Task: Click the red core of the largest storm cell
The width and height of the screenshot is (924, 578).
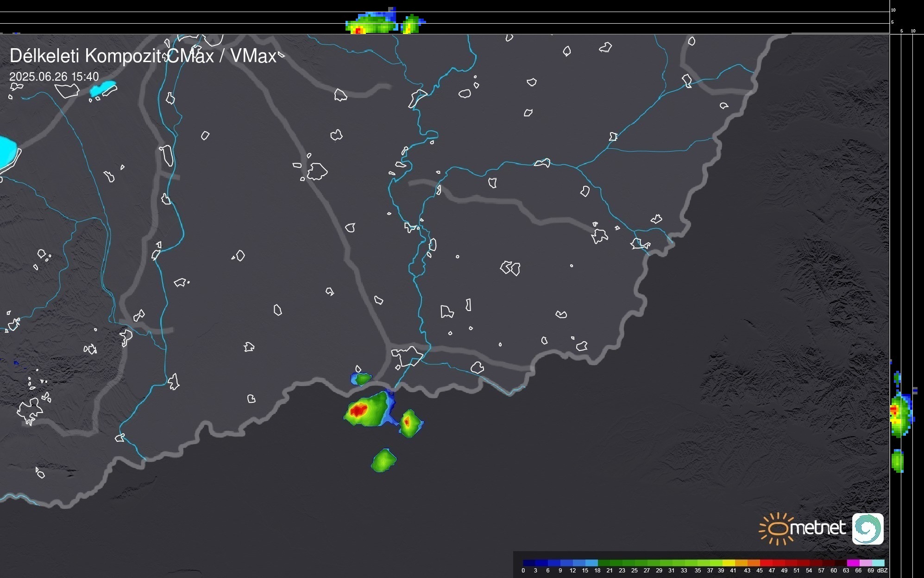Action: 358,410
